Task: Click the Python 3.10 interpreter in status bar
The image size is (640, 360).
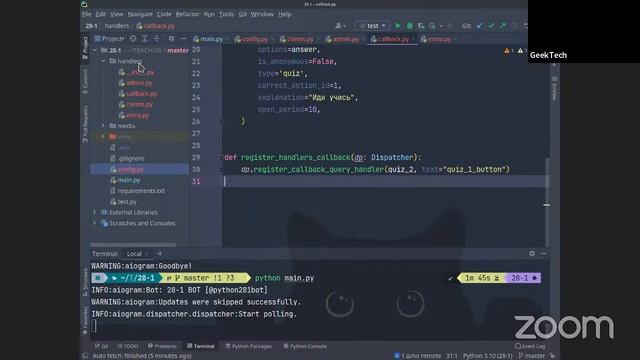Action: click(x=488, y=356)
